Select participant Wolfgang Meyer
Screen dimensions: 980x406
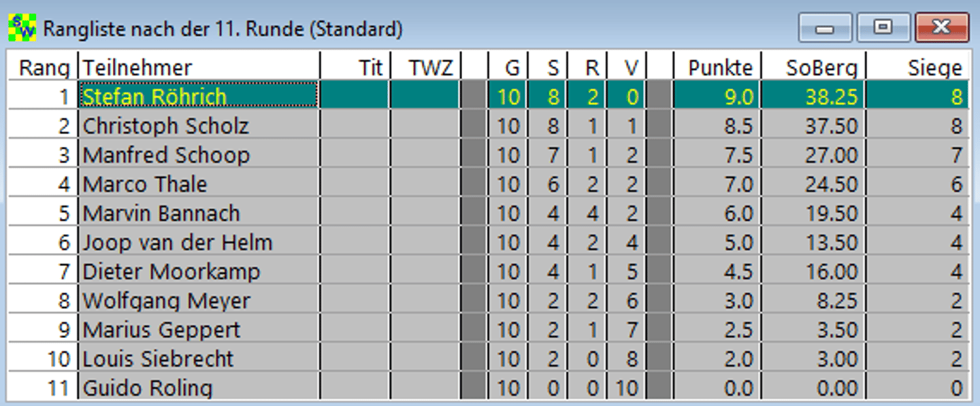tap(167, 301)
